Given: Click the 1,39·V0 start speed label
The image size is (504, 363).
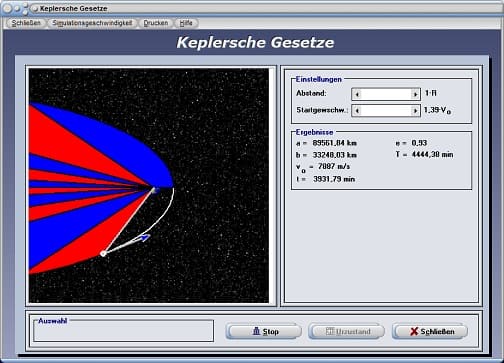Looking at the screenshot, I should coord(437,110).
